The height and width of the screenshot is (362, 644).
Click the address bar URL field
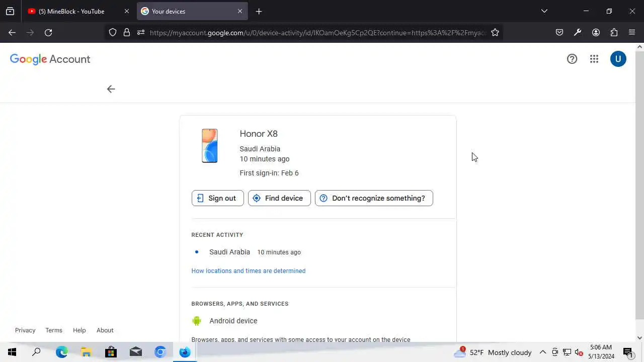pyautogui.click(x=318, y=33)
